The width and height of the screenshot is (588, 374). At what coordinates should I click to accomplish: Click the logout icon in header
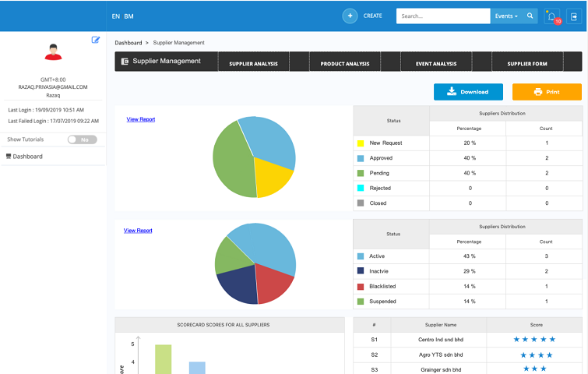point(574,16)
